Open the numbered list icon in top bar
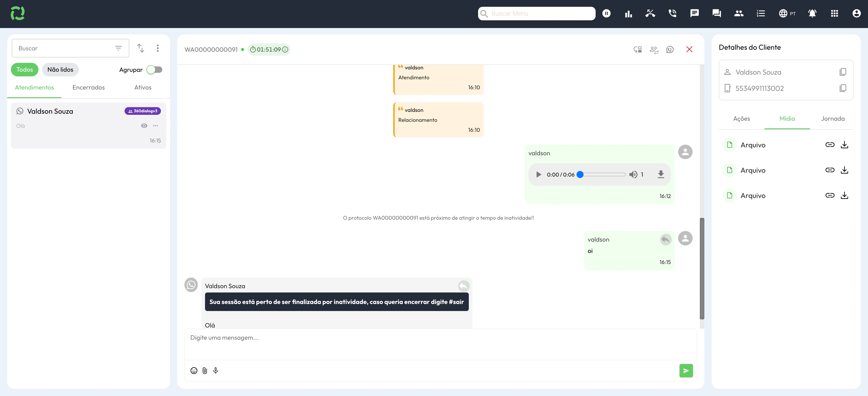868x396 pixels. 761,14
